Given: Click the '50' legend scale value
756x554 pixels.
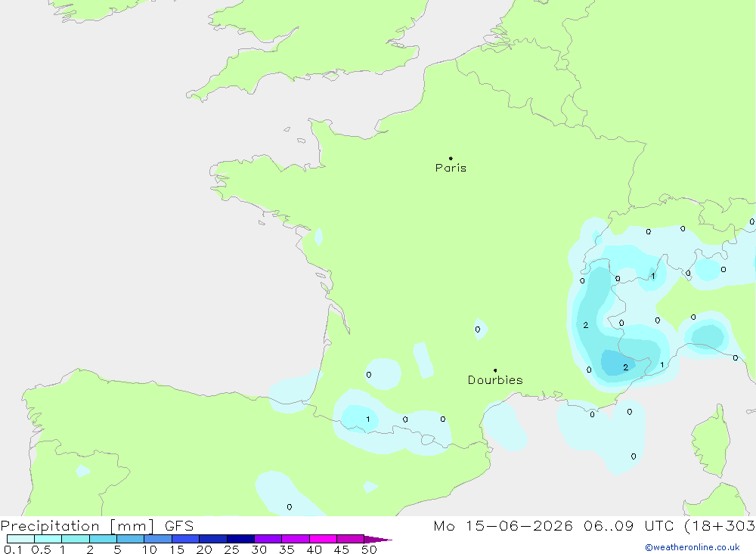Looking at the screenshot, I should 370,549.
